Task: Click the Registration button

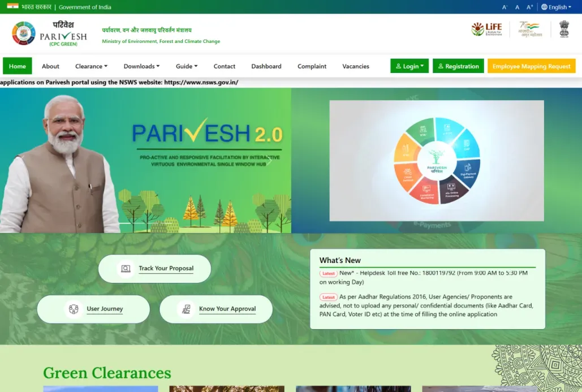Action: coord(458,66)
